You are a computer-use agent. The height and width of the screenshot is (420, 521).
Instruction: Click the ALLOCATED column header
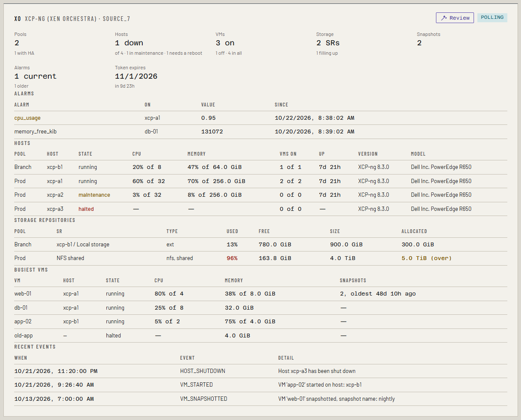tap(414, 231)
